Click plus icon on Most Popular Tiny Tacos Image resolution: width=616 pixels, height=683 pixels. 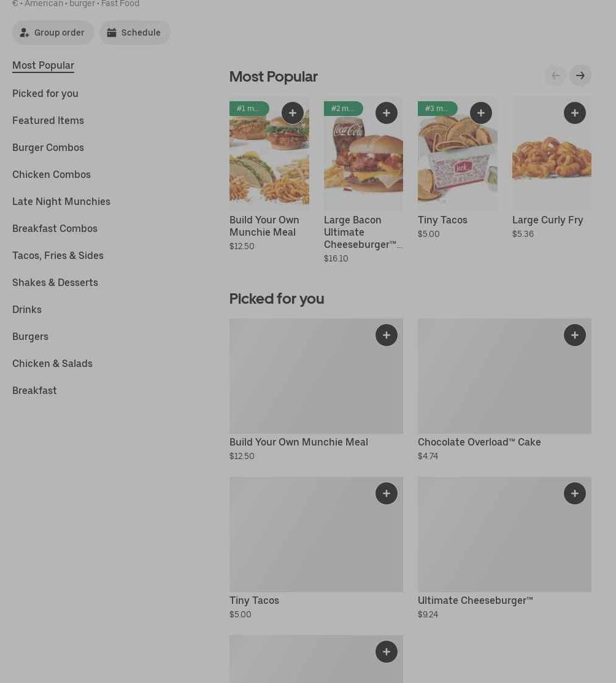480,113
